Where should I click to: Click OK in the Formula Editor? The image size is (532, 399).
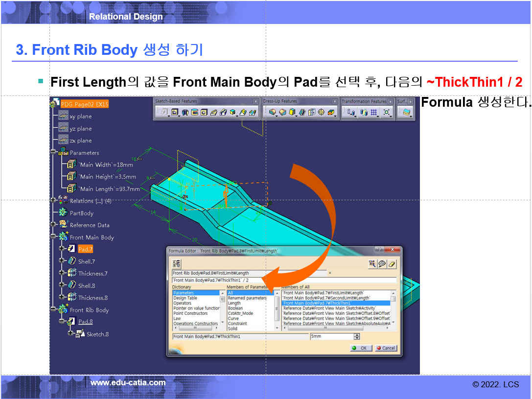pyautogui.click(x=361, y=348)
